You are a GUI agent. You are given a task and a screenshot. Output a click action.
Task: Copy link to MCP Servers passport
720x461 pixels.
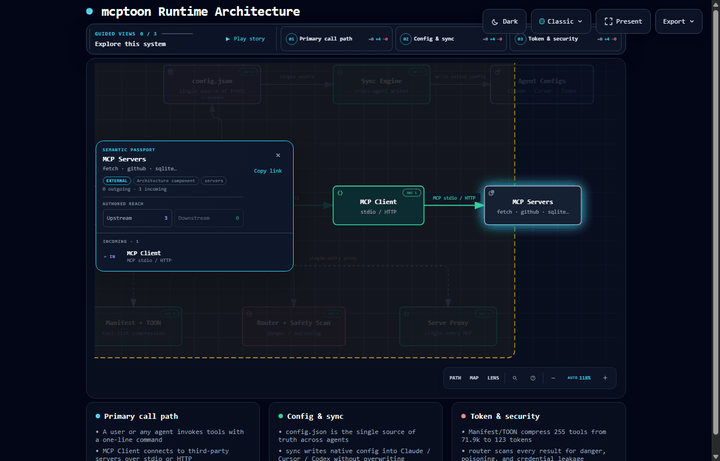[268, 171]
